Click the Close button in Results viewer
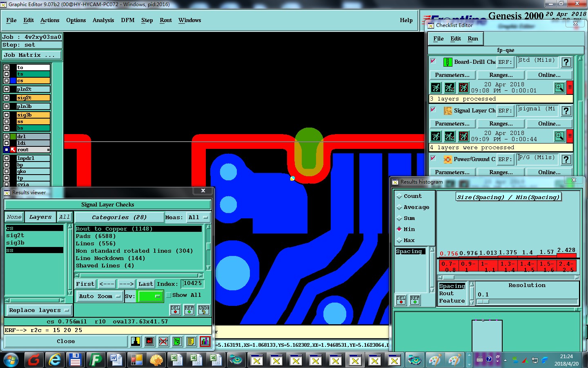588x368 pixels. pyautogui.click(x=66, y=341)
